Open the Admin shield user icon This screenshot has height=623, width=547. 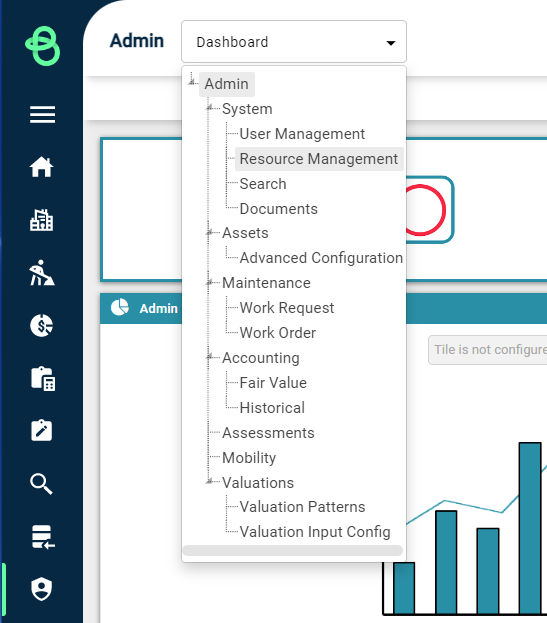(42, 589)
